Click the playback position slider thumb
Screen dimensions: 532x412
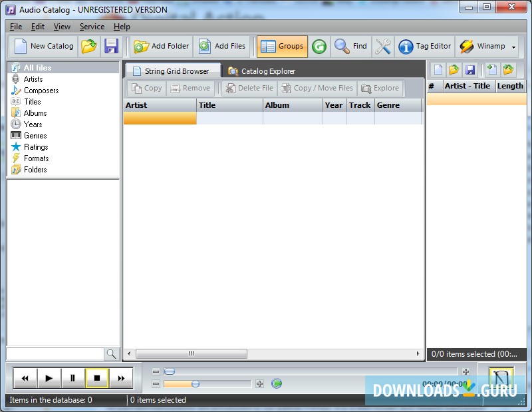coord(170,371)
